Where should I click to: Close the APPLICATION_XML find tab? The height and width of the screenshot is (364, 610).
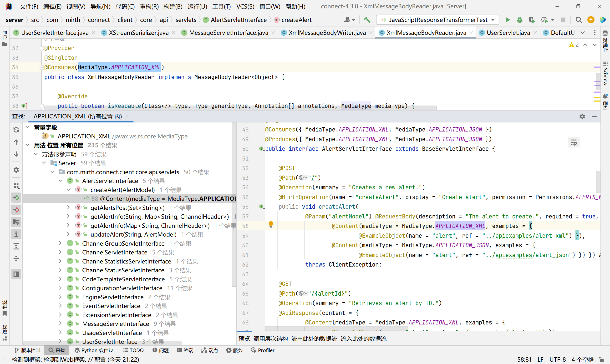tap(127, 116)
